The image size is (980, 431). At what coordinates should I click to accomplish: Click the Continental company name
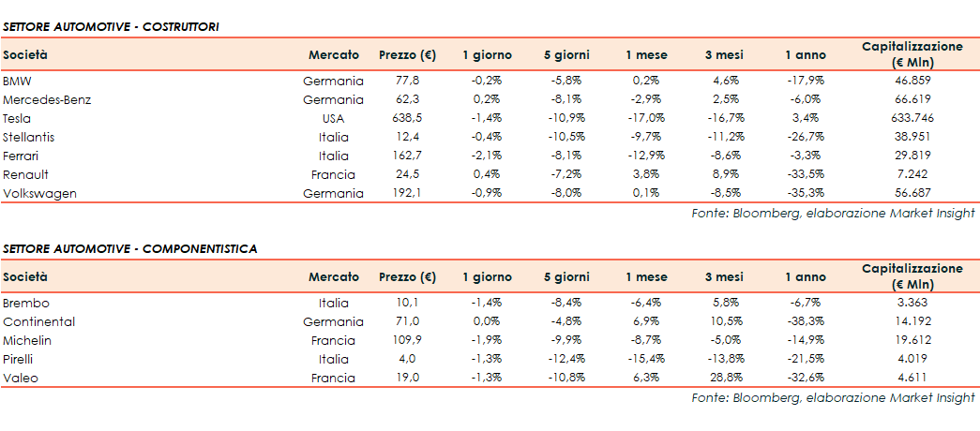38,321
